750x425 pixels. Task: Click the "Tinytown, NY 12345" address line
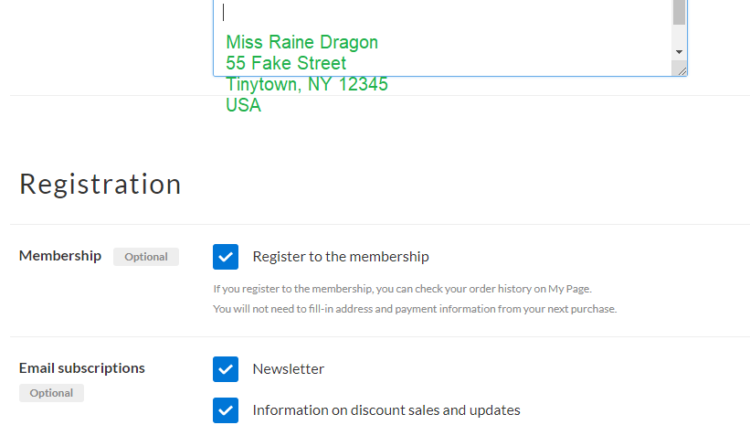click(307, 84)
